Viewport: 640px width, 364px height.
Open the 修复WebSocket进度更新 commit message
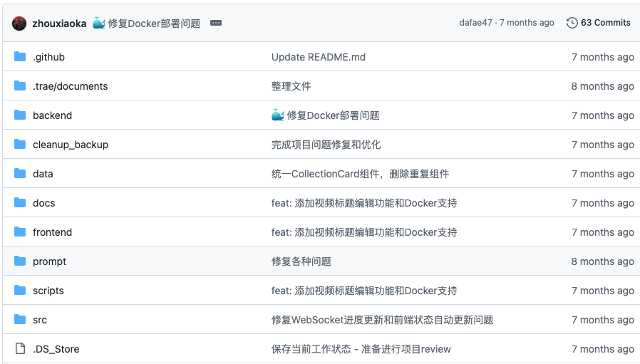[382, 320]
